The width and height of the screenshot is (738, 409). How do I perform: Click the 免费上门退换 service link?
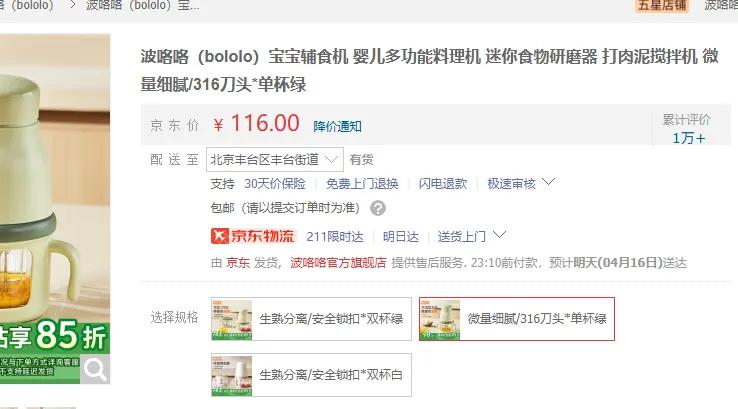tap(362, 184)
